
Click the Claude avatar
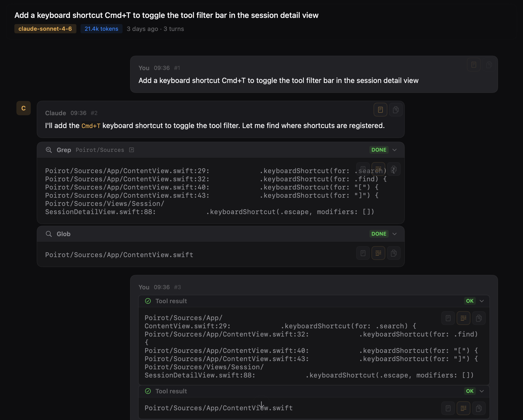click(23, 108)
